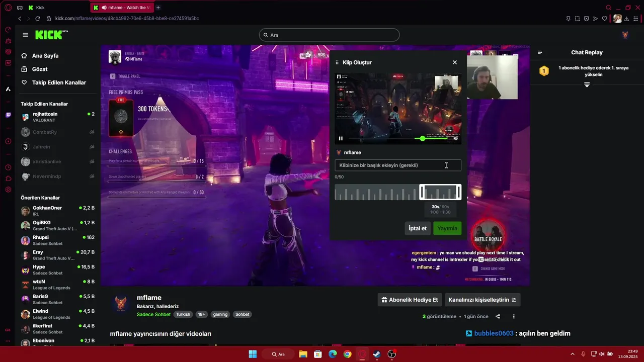
Task: Go to Ana Sayfa
Action: (45, 56)
